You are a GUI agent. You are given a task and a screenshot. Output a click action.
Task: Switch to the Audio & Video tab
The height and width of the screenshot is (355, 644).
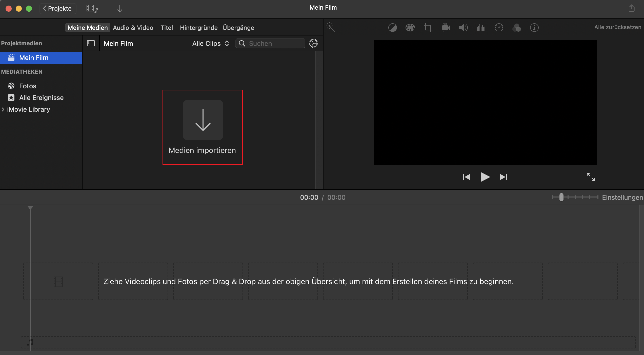click(133, 28)
